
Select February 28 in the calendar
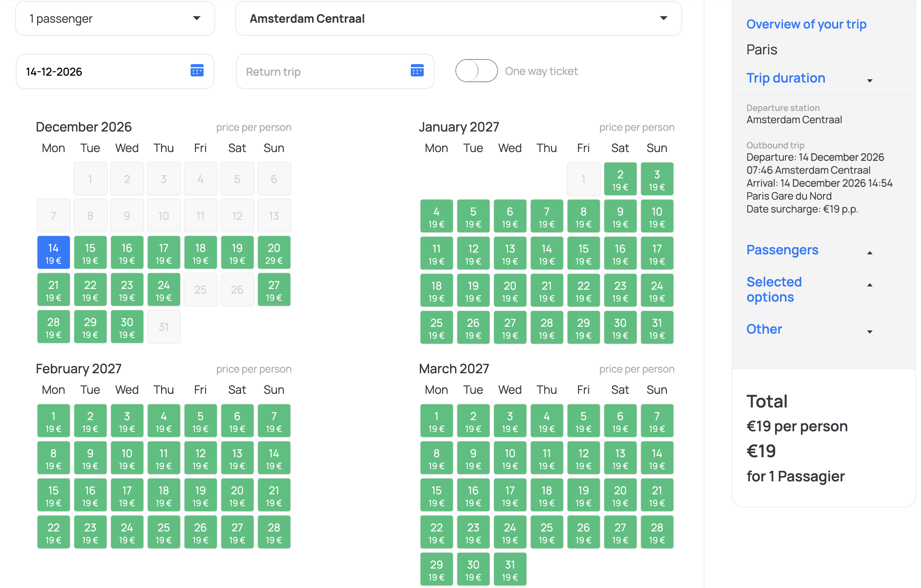coord(274,532)
